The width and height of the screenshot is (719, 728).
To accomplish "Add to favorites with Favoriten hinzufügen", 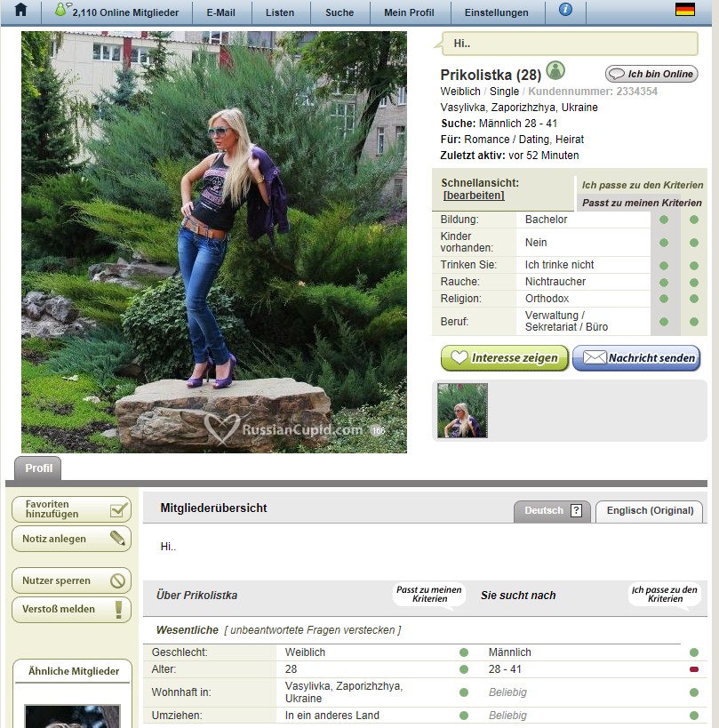I will (71, 509).
